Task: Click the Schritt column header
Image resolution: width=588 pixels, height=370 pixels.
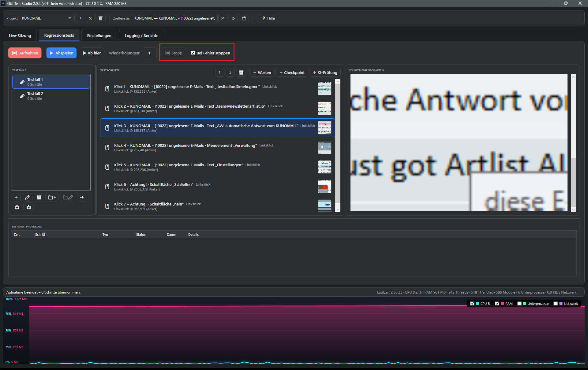Action: point(40,235)
